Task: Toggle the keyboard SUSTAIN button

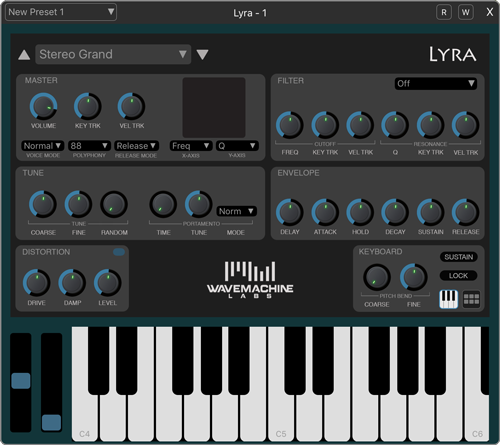Action: click(459, 257)
